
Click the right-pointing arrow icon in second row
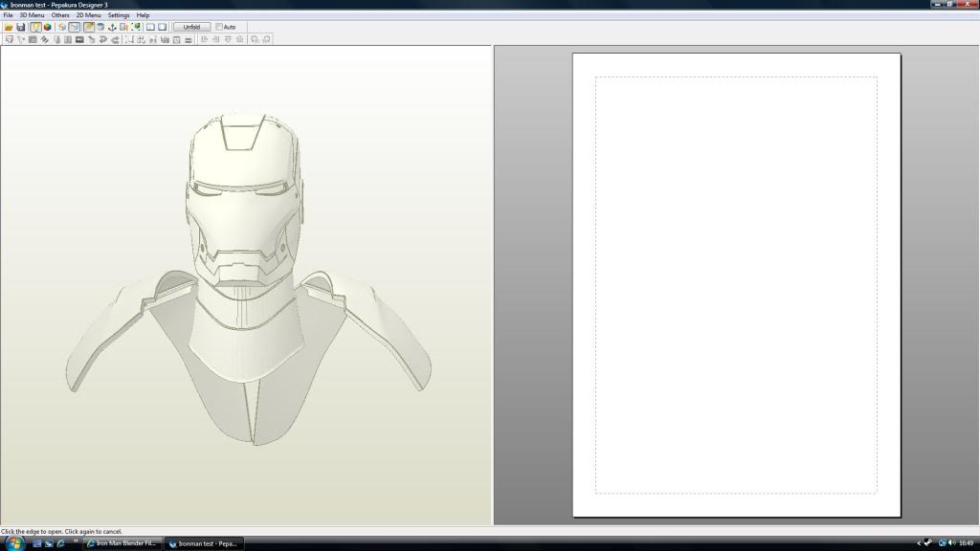pyautogui.click(x=115, y=39)
